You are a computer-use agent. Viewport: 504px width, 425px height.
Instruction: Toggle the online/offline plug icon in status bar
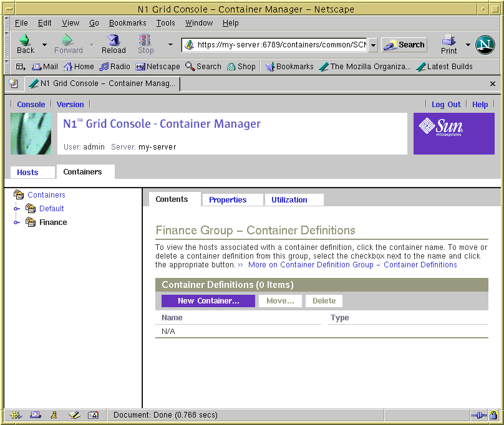(x=479, y=416)
